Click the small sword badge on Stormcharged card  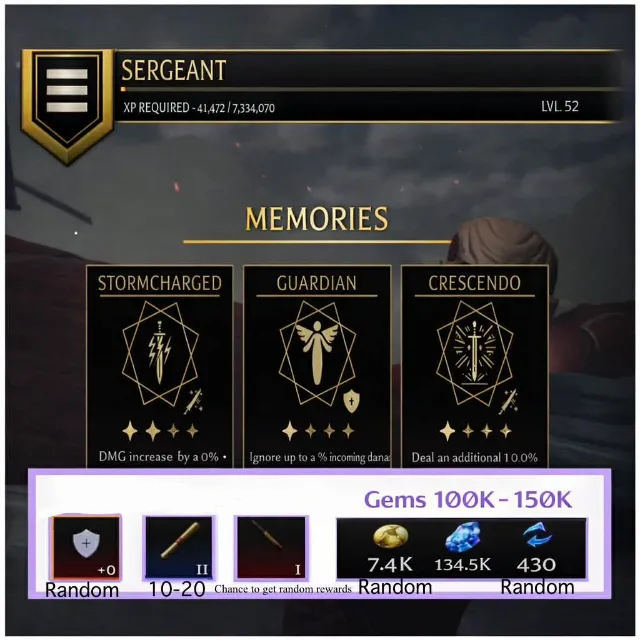[x=193, y=402]
